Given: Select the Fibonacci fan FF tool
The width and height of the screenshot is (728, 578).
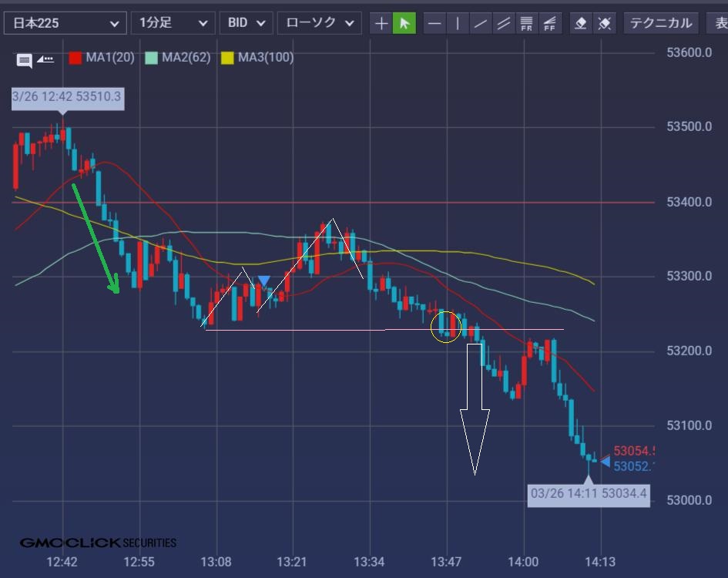Looking at the screenshot, I should tap(550, 23).
